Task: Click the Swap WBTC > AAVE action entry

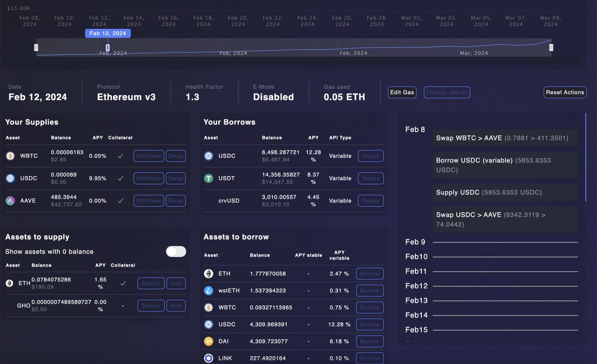Action: click(x=505, y=138)
